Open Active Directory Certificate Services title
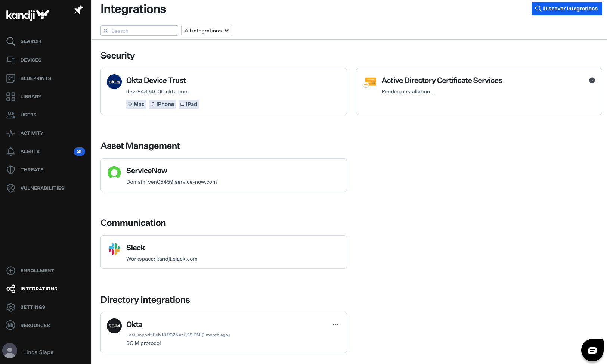 point(442,80)
